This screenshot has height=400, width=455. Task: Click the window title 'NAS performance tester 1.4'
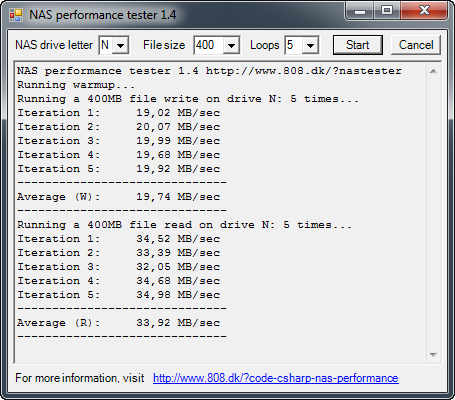103,15
